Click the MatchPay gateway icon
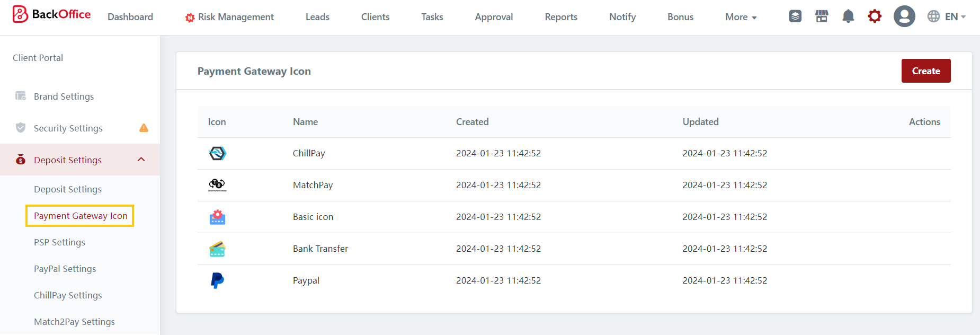980x335 pixels. click(217, 185)
